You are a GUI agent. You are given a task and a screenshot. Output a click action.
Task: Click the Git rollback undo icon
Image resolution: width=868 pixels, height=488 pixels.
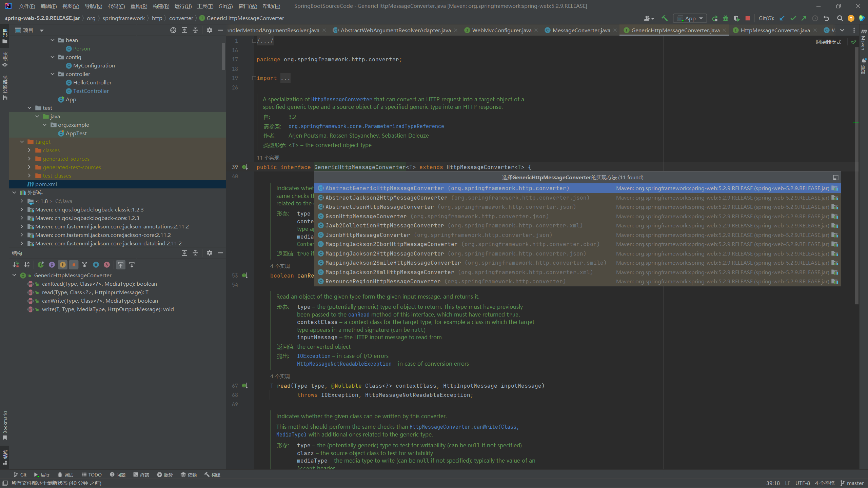point(826,18)
